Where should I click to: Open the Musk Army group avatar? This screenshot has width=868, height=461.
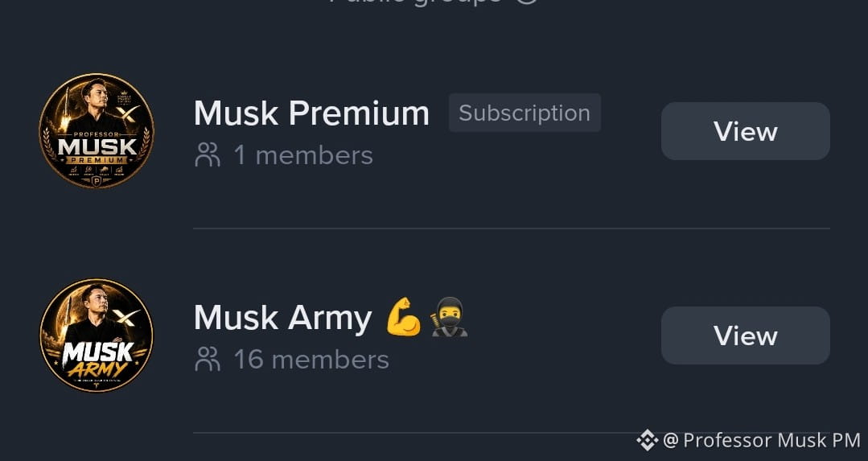(x=97, y=335)
